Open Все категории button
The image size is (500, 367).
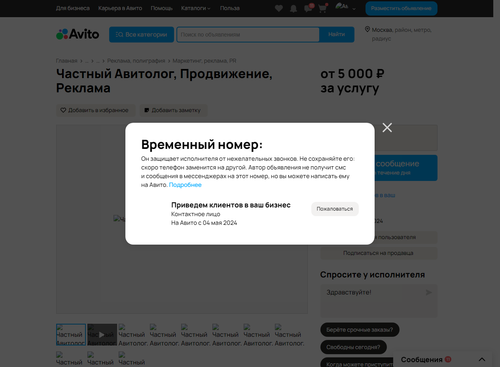click(141, 34)
